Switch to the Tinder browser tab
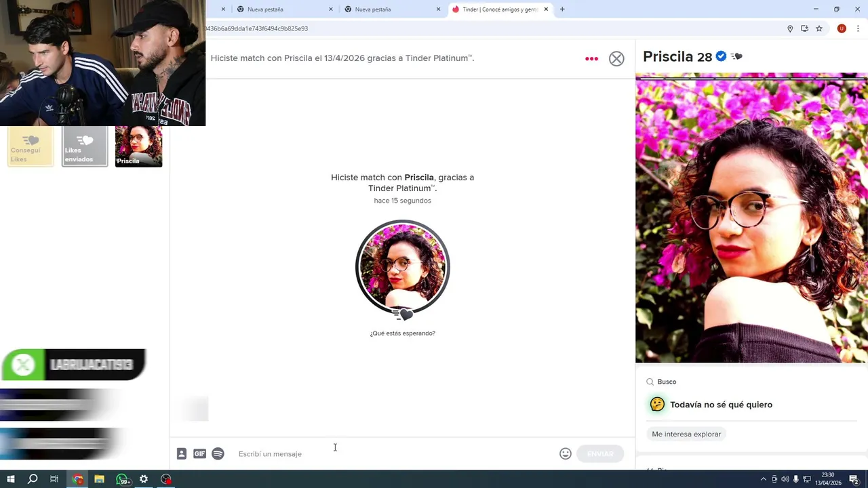This screenshot has height=488, width=868. (500, 9)
